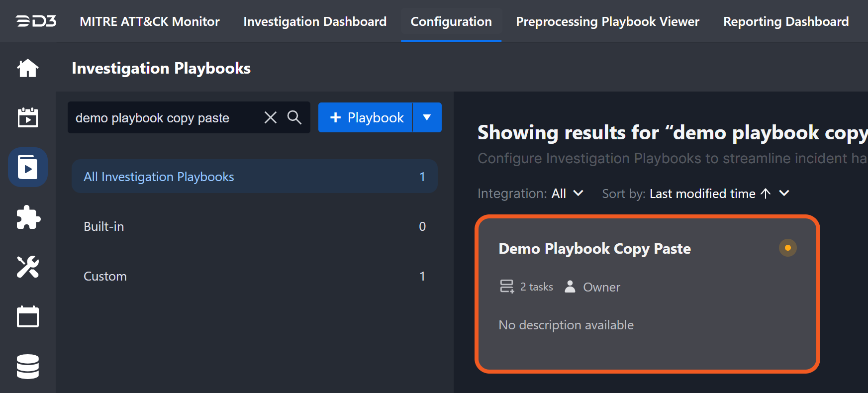Clear the search text with X icon
The height and width of the screenshot is (393, 868).
pos(271,117)
